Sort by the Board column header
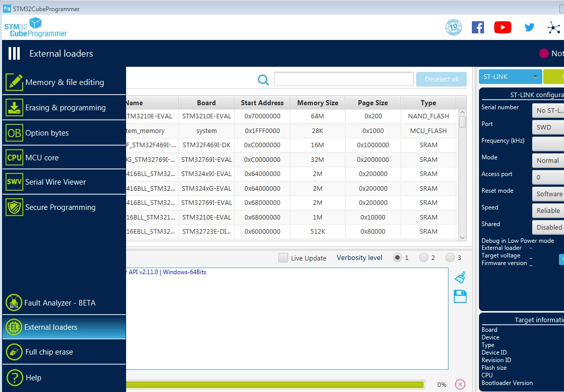The image size is (564, 392). [206, 103]
